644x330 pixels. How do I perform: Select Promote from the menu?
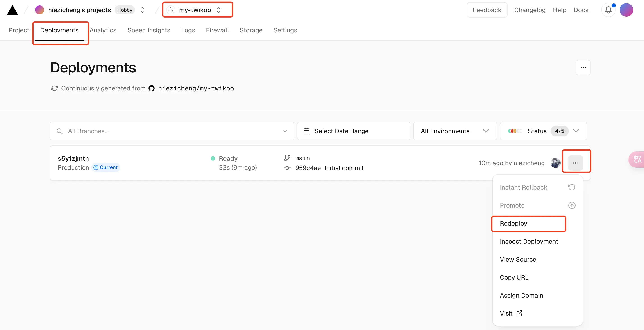coord(537,206)
